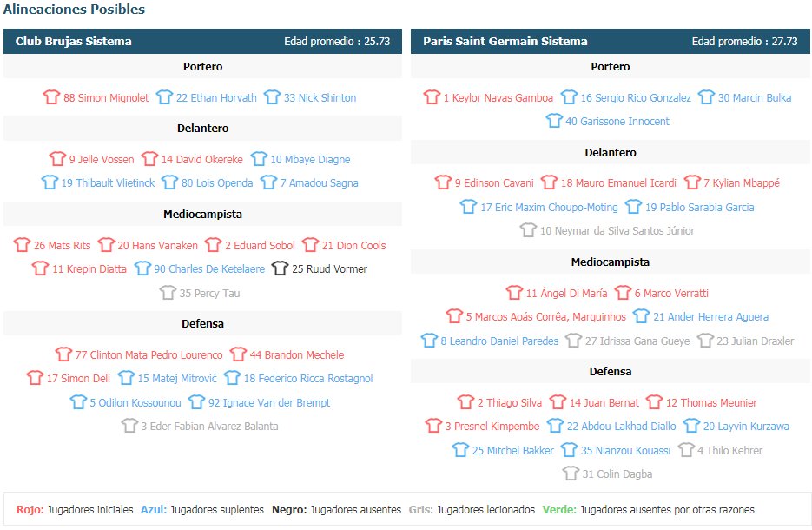The width and height of the screenshot is (812, 530).
Task: Click the gray jersey icon beside Neymar da Silva
Action: click(x=528, y=230)
